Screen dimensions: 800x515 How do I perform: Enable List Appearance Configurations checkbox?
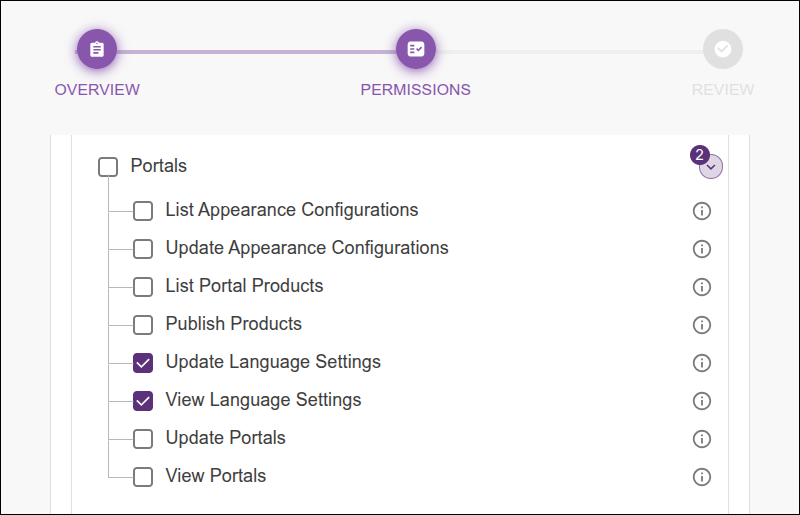143,211
